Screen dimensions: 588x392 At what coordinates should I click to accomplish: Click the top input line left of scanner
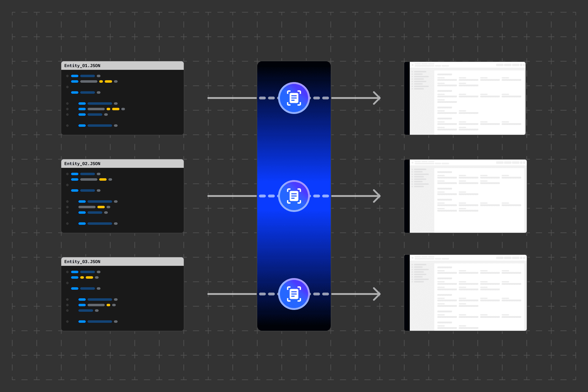click(x=232, y=98)
